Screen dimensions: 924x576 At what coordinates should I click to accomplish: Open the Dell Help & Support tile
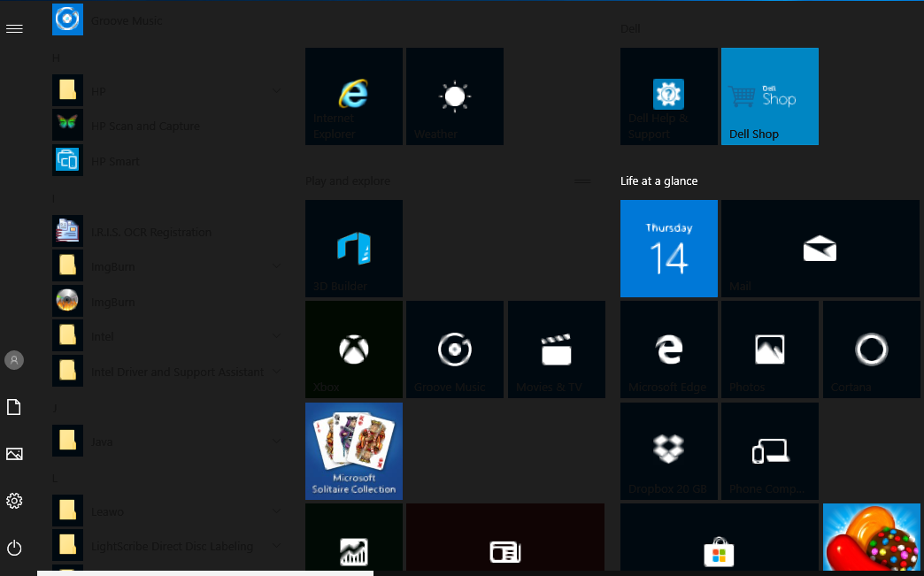(x=669, y=96)
